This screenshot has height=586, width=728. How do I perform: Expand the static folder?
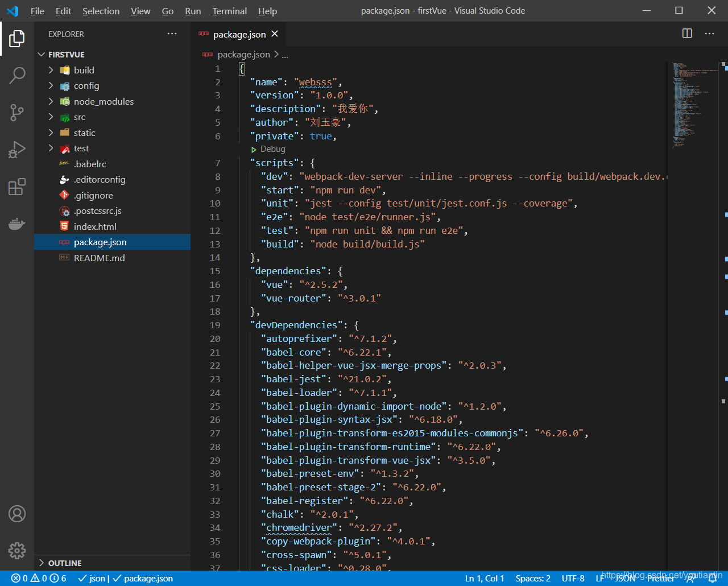(x=112, y=133)
